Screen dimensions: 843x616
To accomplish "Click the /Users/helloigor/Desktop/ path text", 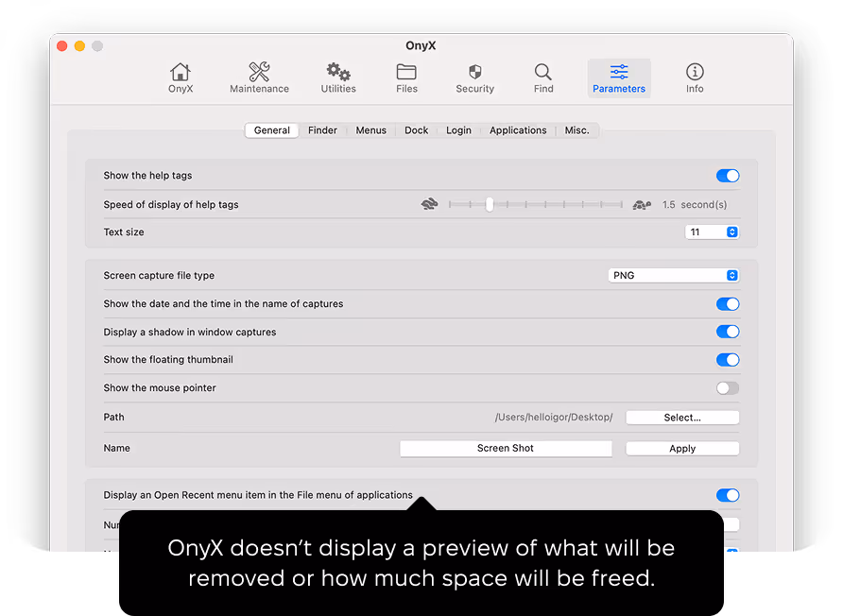I will point(554,417).
